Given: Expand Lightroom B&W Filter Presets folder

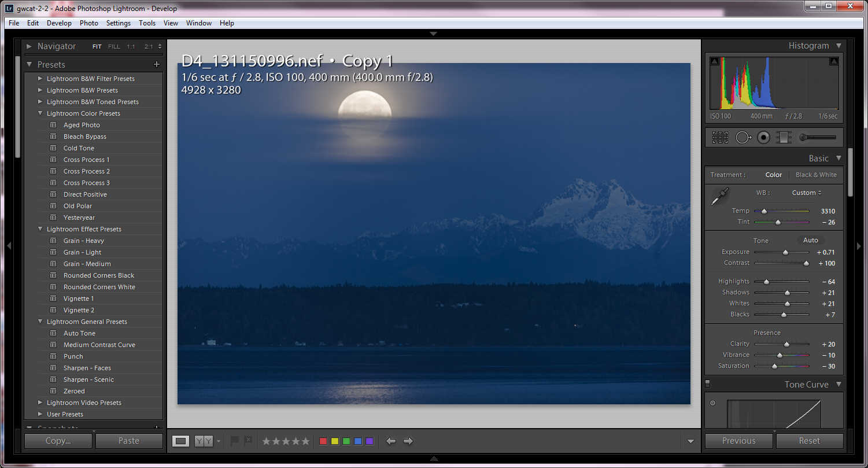Looking at the screenshot, I should click(40, 79).
